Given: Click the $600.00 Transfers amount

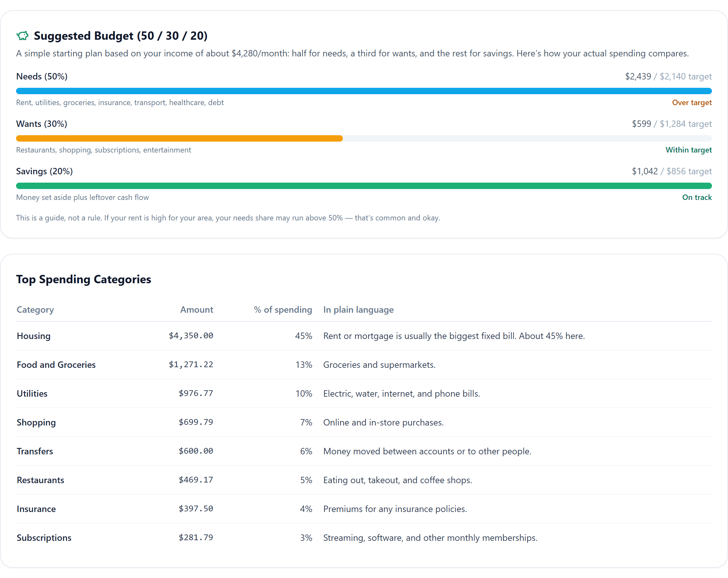Looking at the screenshot, I should tap(196, 451).
